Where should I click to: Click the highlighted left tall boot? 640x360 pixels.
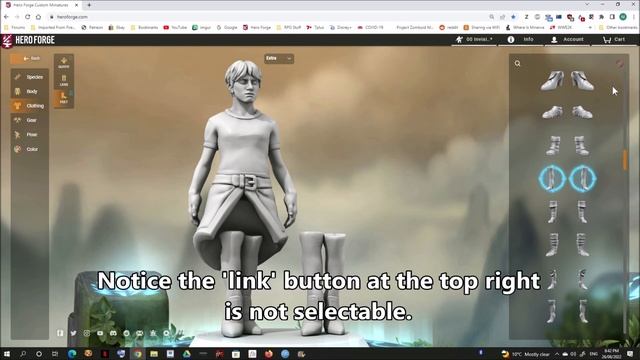pos(552,179)
